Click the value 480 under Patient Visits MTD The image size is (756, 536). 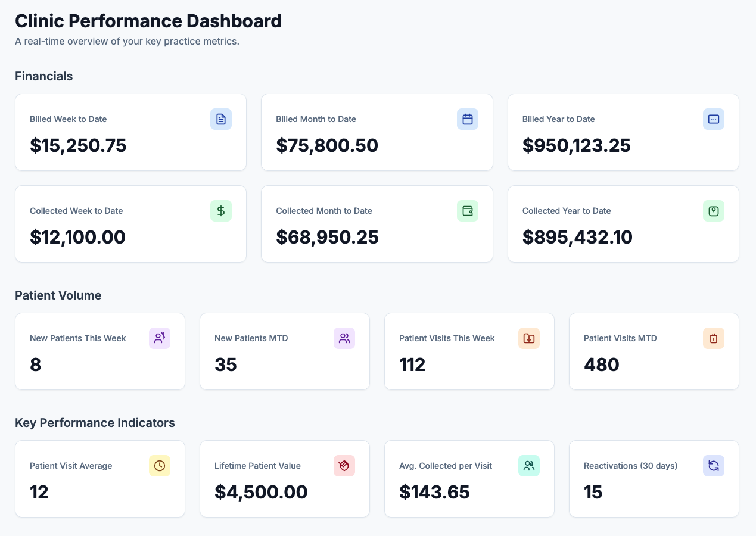coord(602,364)
